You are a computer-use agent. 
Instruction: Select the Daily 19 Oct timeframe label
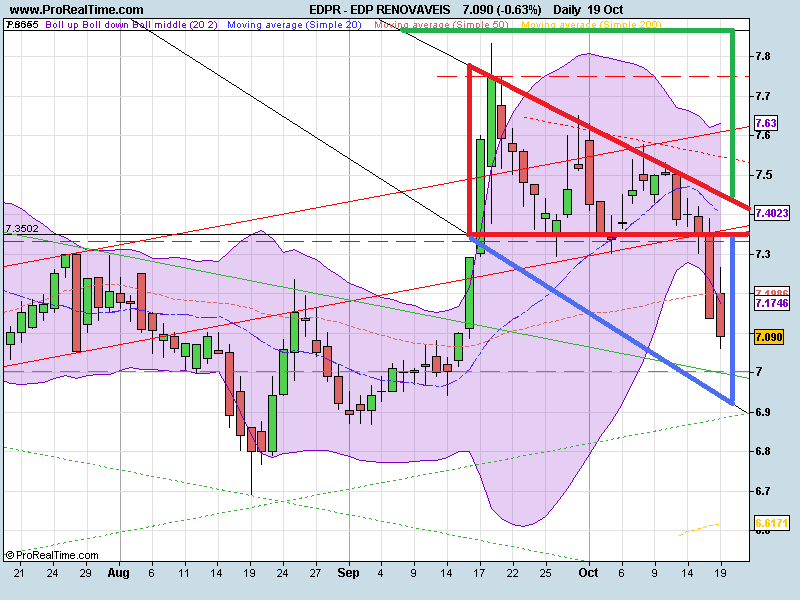(x=589, y=10)
